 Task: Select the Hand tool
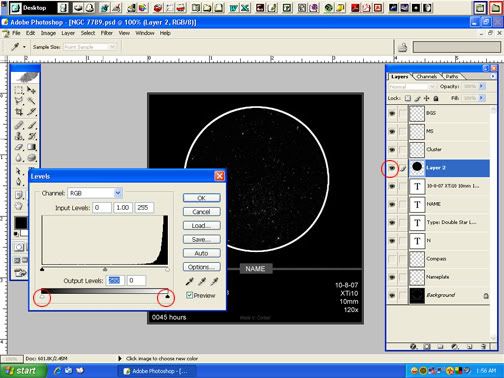(x=19, y=206)
